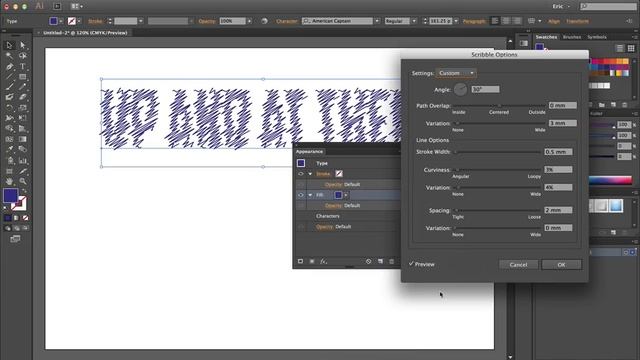
Task: Click the arrange documents icon in top bar
Action: [x=76, y=6]
